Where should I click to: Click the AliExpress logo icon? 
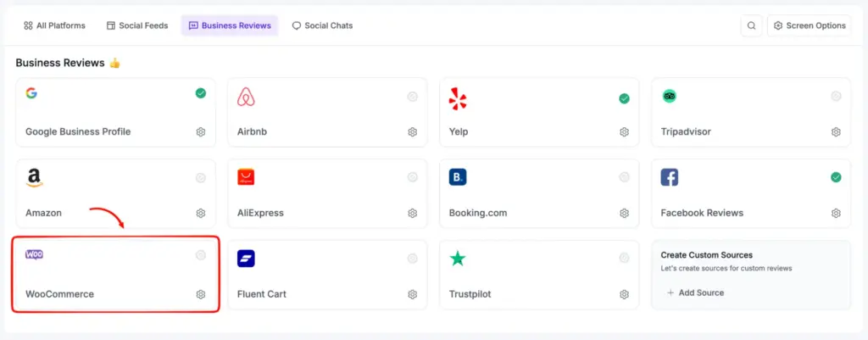[x=246, y=177]
